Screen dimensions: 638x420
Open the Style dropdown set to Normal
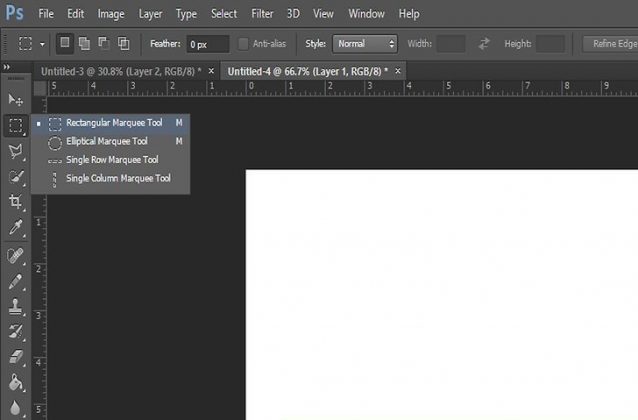coord(364,44)
